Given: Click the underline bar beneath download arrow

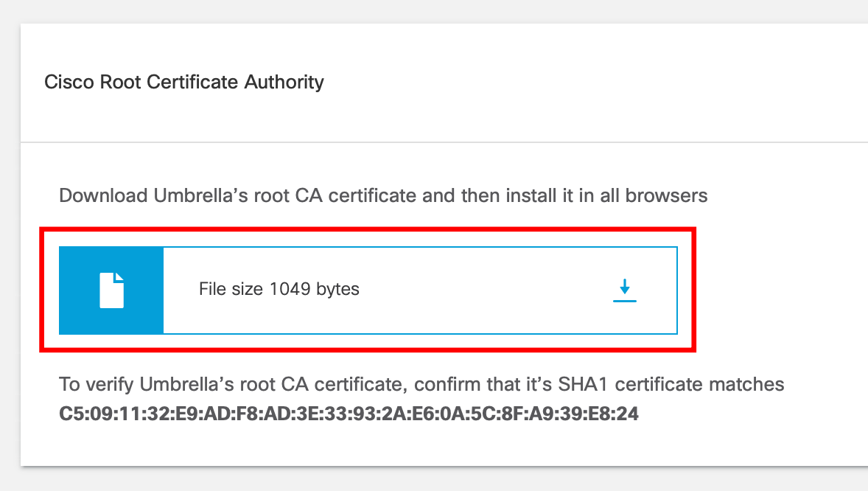Looking at the screenshot, I should point(624,301).
